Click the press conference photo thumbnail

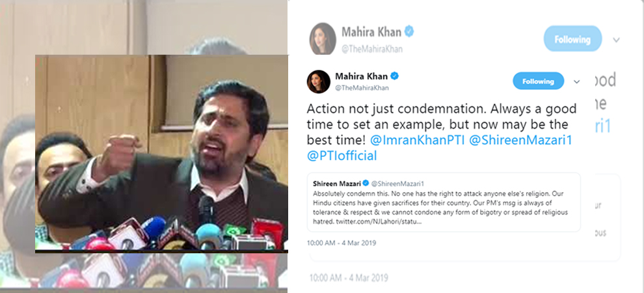[x=161, y=154]
